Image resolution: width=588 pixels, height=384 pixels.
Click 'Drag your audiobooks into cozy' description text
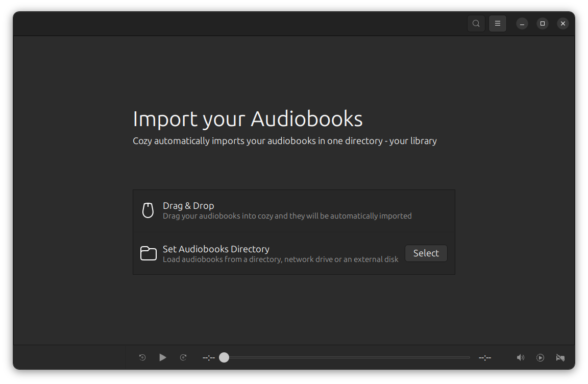[287, 216]
